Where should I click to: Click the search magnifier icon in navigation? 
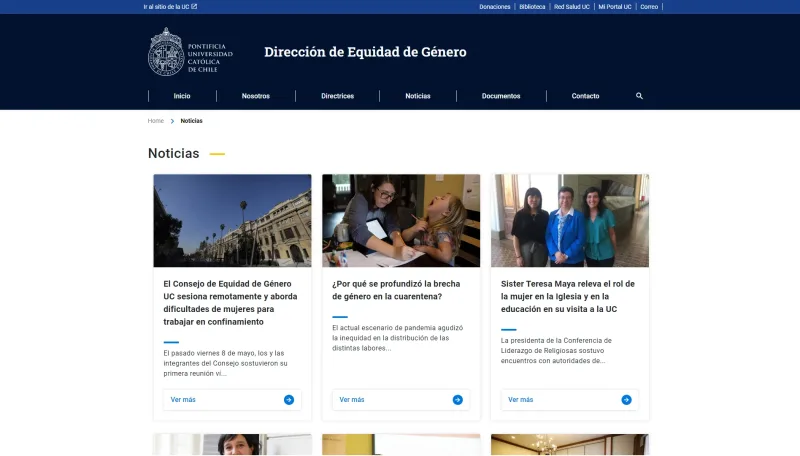(x=639, y=96)
